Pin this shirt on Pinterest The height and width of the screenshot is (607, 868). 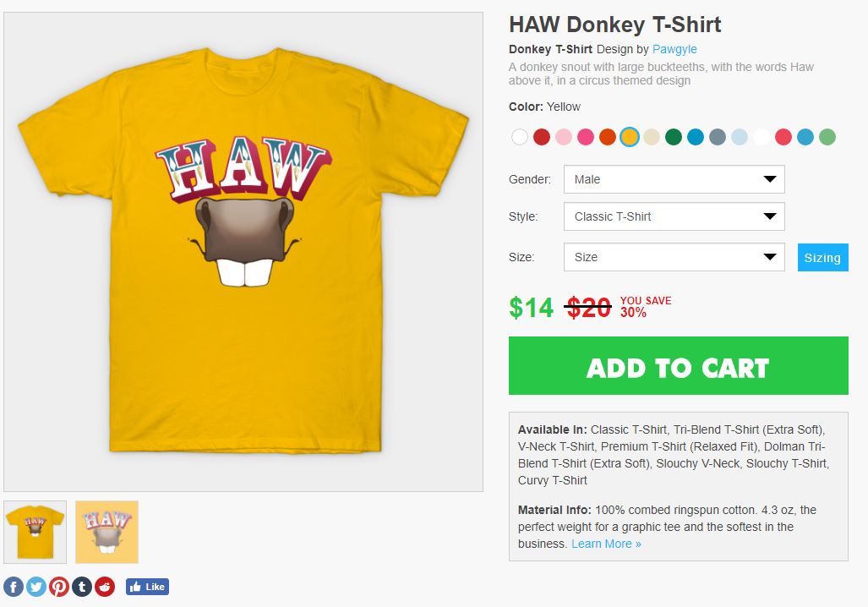pos(59,587)
